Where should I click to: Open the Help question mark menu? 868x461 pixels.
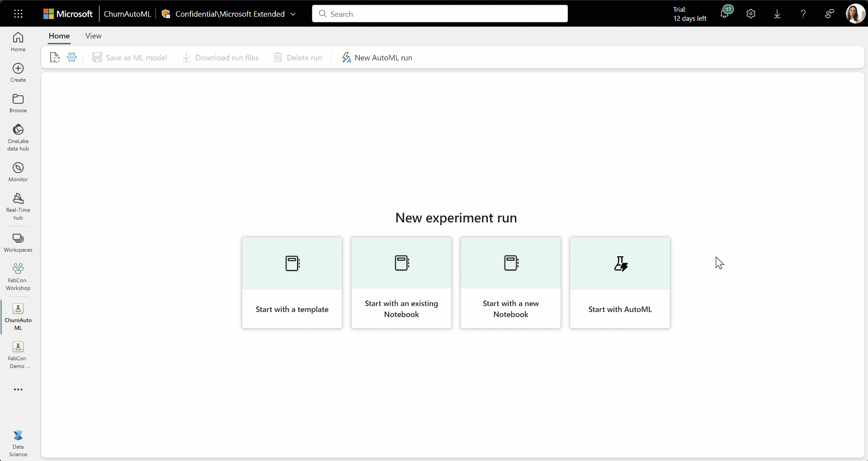(x=803, y=14)
